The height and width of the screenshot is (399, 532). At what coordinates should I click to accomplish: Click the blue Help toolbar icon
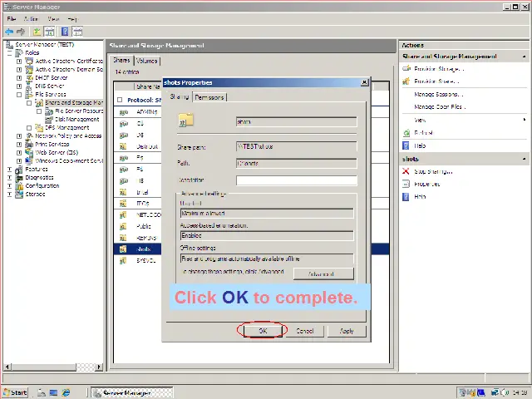click(x=64, y=32)
